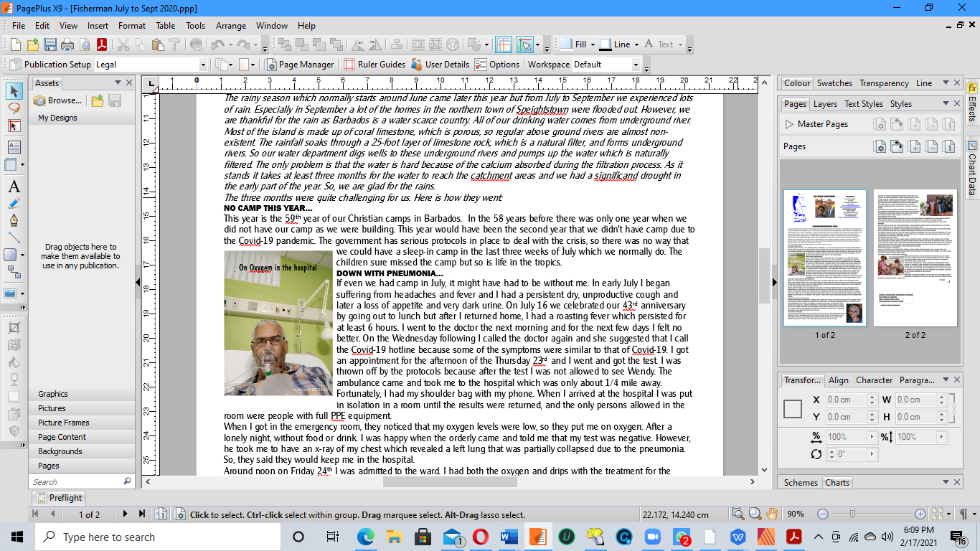Toggle the frame guides display button

pyautogui.click(x=504, y=44)
